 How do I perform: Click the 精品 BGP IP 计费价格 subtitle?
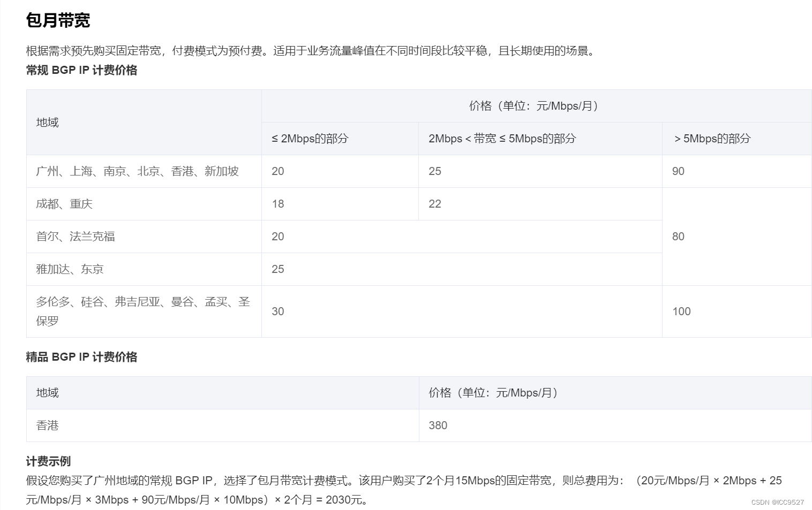[x=81, y=357]
